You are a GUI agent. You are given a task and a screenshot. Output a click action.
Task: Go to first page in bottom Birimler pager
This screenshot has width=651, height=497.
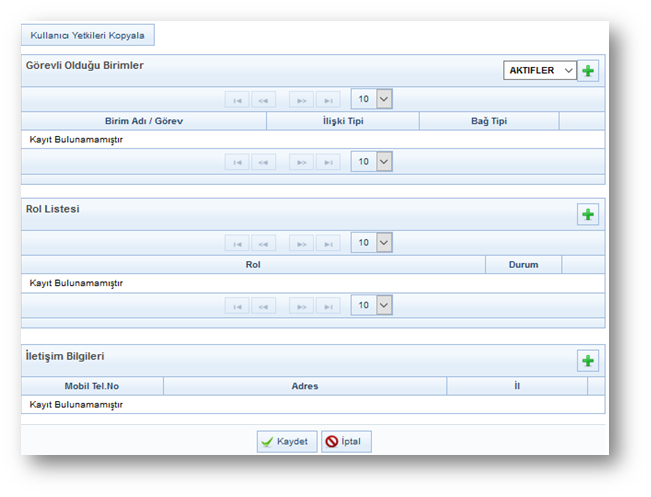pyautogui.click(x=237, y=162)
